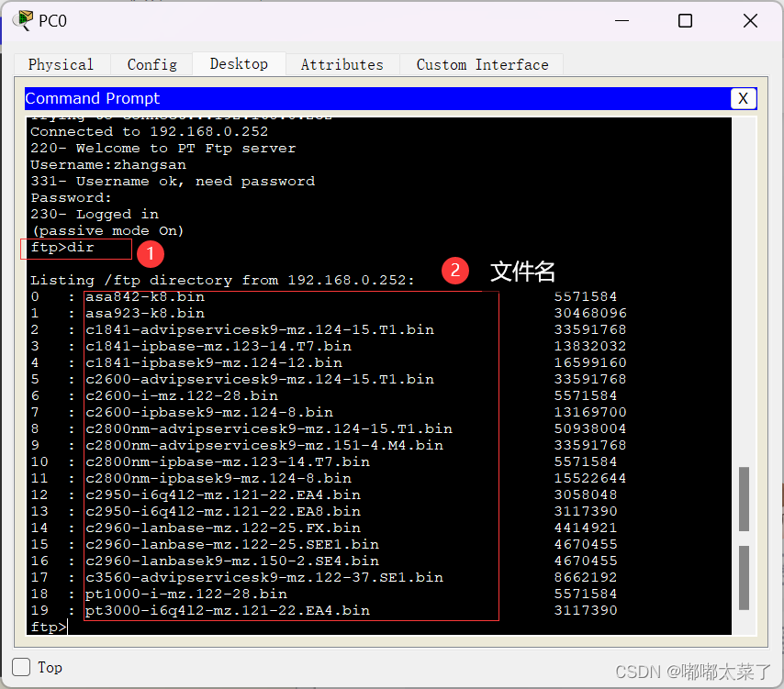Click the red circle marker numbered 1
The image size is (784, 689).
tap(150, 250)
